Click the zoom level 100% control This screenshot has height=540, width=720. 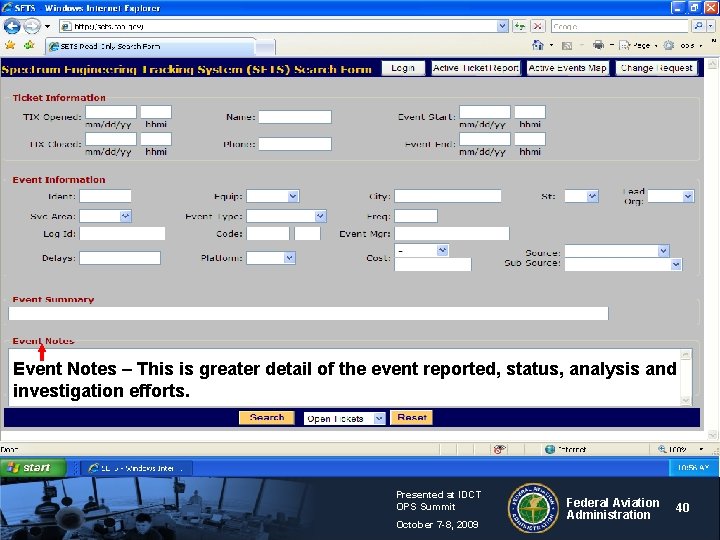(681, 449)
